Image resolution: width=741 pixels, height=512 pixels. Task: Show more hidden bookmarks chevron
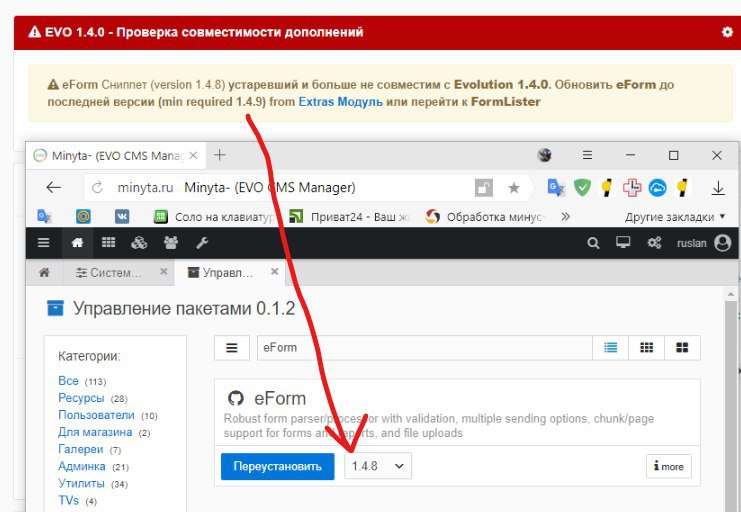coord(565,217)
